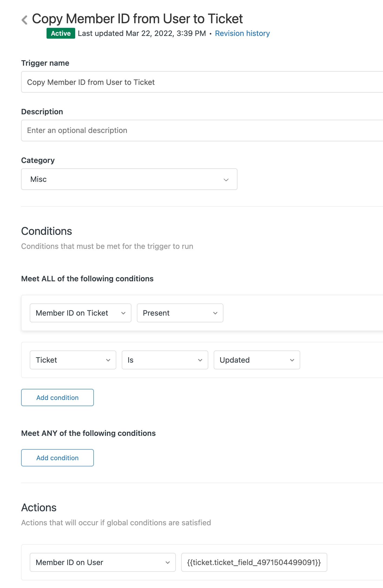The height and width of the screenshot is (588, 383).
Task: Click chevron on Member ID on Ticket
Action: point(123,313)
